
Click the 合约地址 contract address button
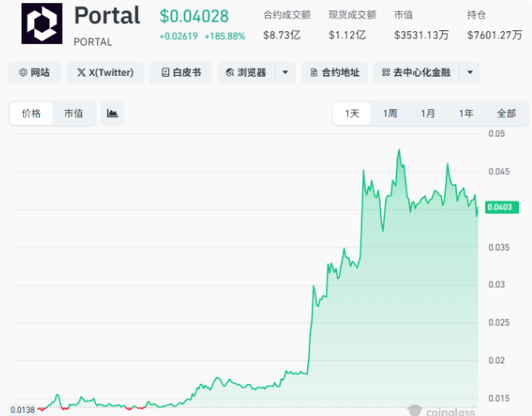(x=334, y=73)
